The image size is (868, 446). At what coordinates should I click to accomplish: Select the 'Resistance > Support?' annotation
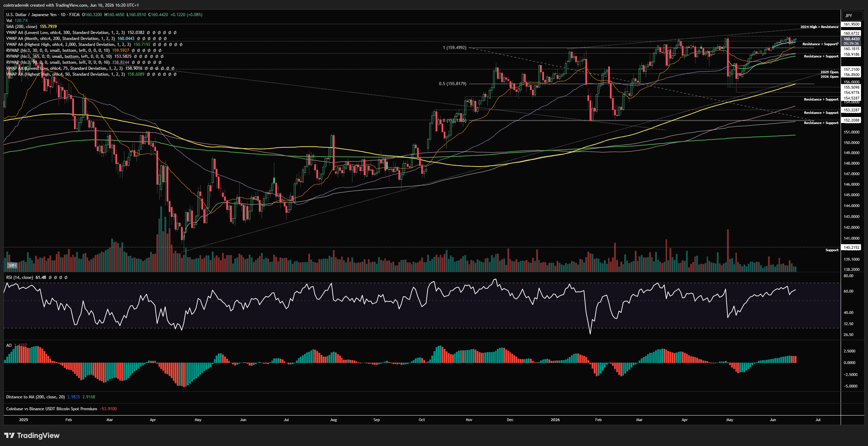point(820,44)
